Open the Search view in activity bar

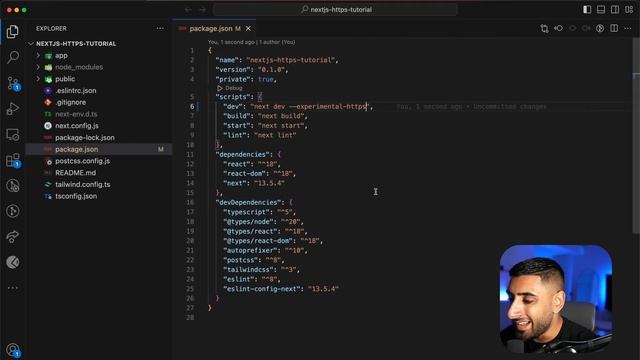point(13,57)
